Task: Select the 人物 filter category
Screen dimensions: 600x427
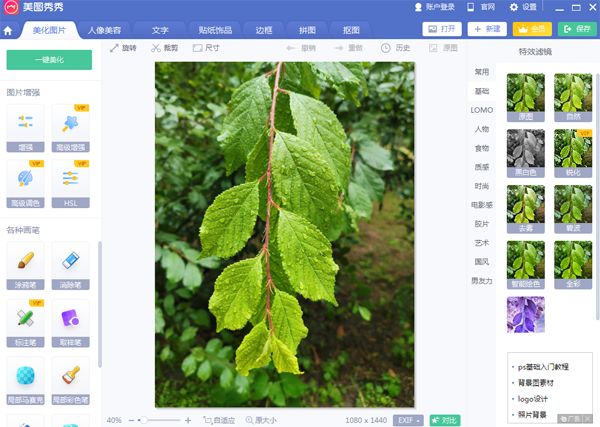Action: (482, 129)
